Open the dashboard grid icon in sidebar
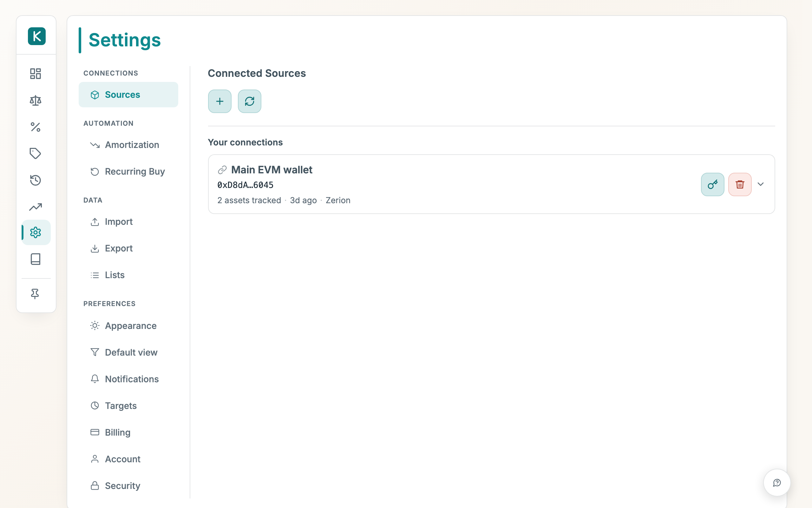 (x=36, y=74)
